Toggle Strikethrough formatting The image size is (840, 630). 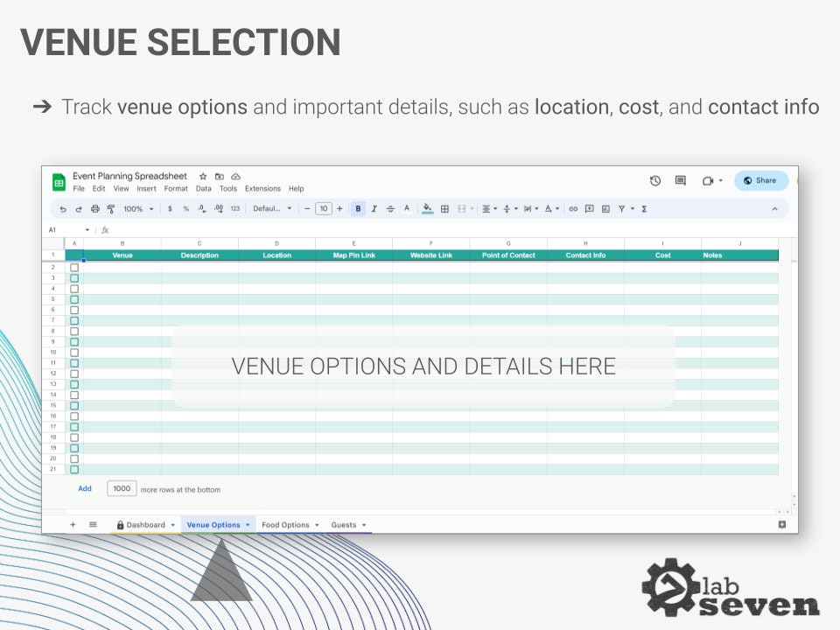pos(390,209)
